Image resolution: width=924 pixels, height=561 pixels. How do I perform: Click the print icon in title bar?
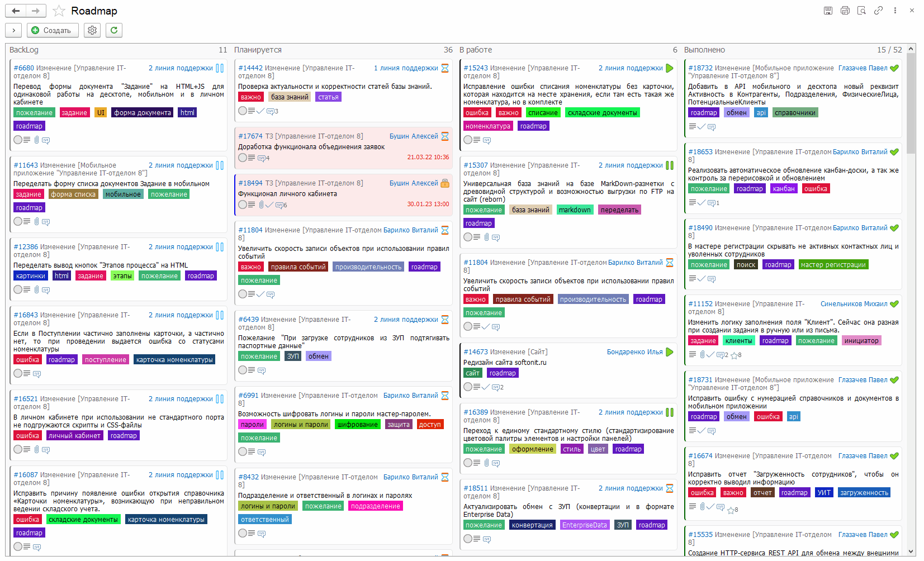(845, 11)
